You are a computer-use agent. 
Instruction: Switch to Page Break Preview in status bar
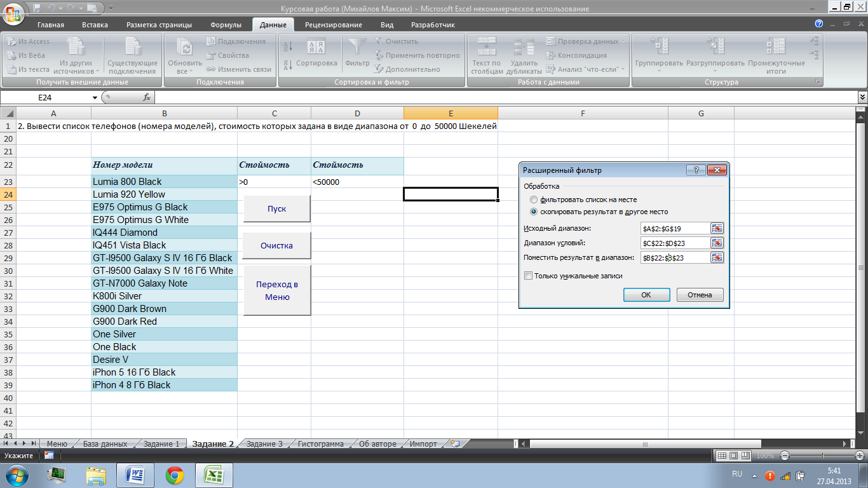(x=745, y=456)
